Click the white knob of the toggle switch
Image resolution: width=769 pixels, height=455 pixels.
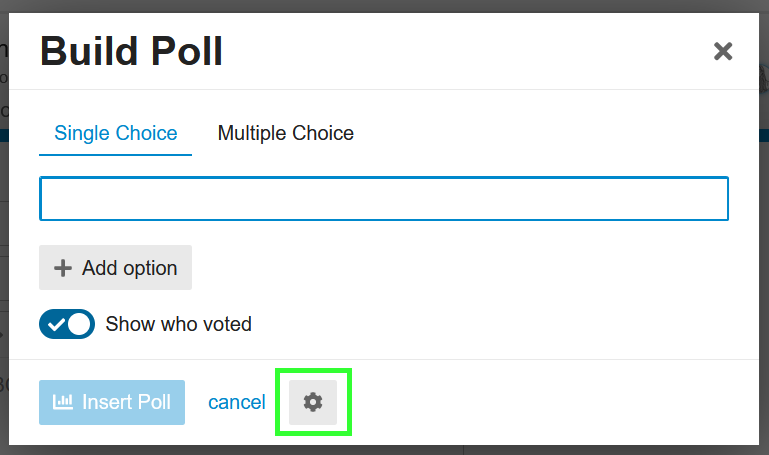tap(79, 324)
